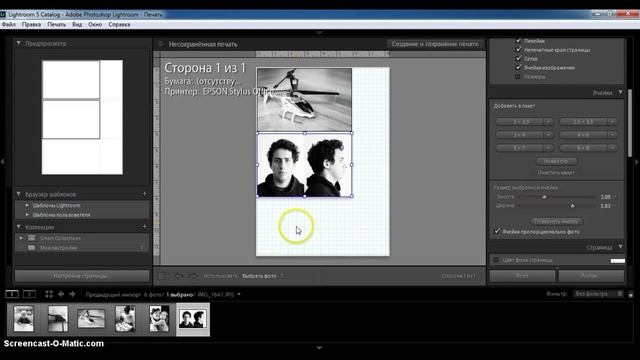Open the Вид menu

pos(77,24)
